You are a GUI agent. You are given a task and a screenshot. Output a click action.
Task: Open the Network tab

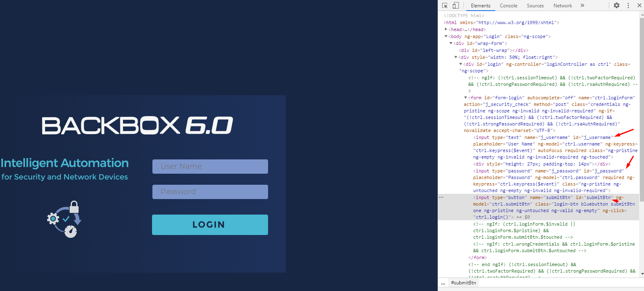[563, 6]
